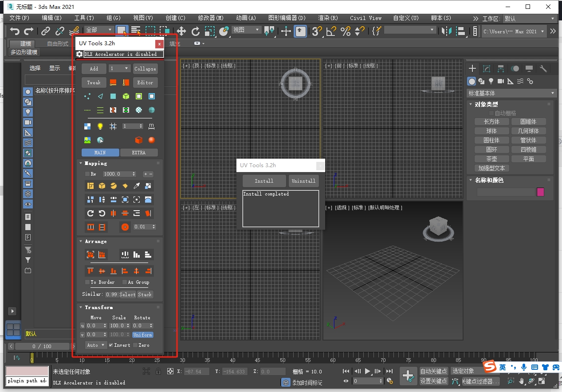Select the box mapping icon under Mapping
562x392 pixels.
tap(102, 186)
